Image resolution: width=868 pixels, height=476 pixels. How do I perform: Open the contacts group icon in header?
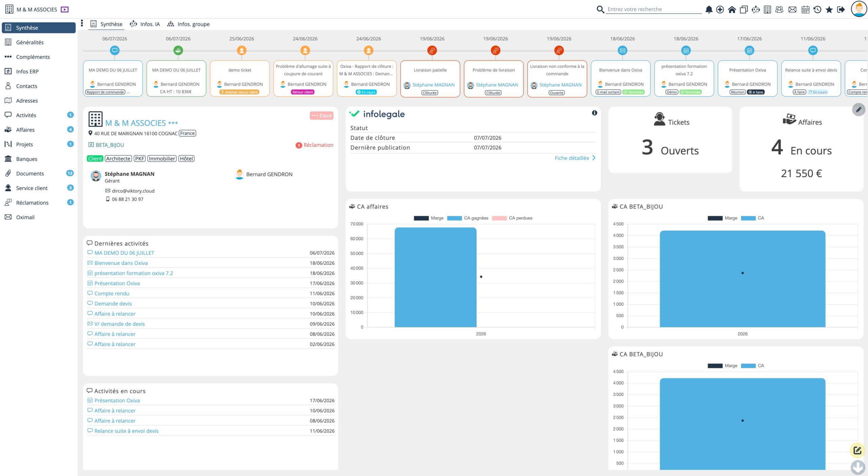click(779, 9)
